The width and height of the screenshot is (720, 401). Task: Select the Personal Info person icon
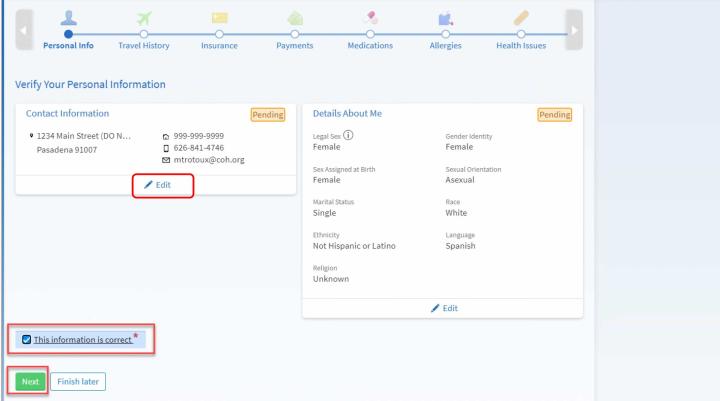click(x=68, y=18)
